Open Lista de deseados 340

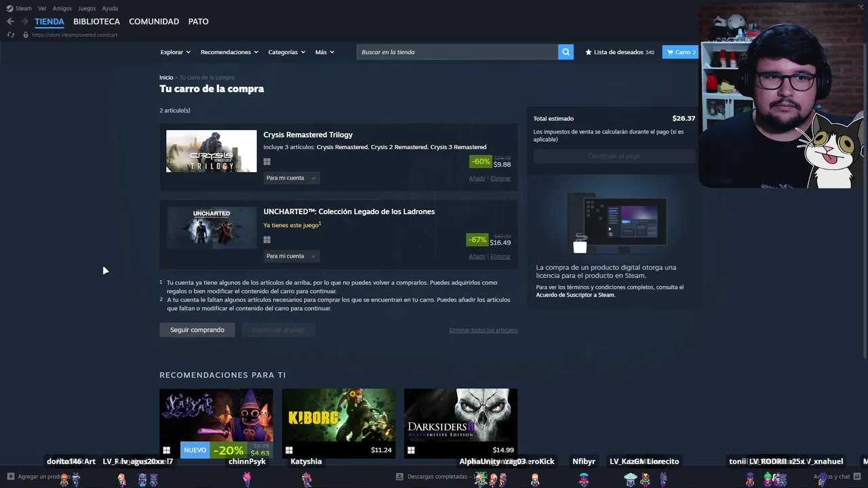620,52
